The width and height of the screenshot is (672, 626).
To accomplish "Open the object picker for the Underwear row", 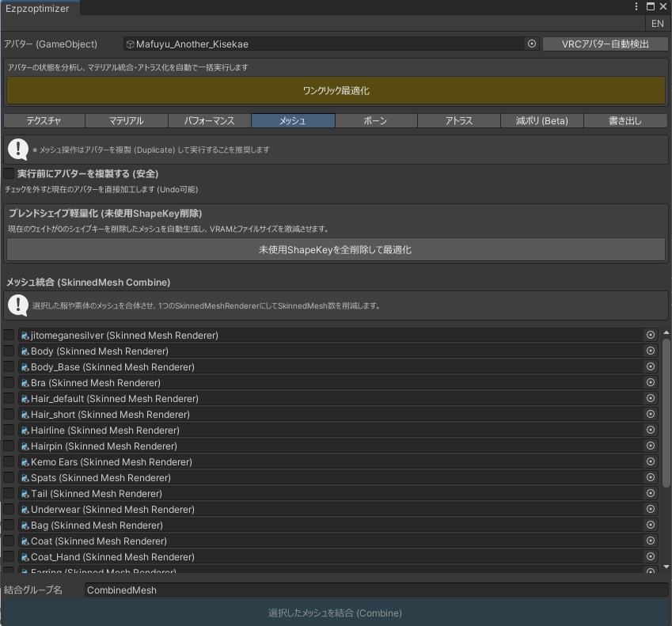I will click(651, 509).
